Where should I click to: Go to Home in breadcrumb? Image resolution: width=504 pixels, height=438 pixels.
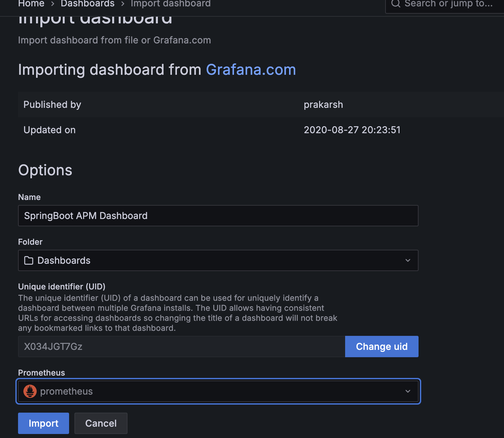pos(31,4)
